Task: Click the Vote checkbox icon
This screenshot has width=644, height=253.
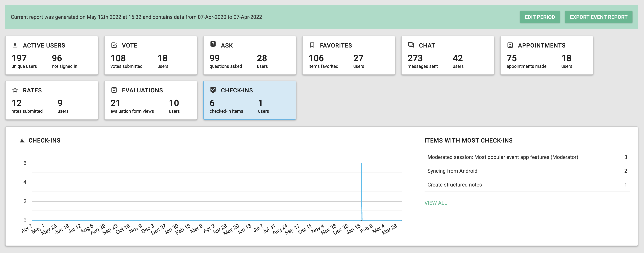Action: (114, 45)
